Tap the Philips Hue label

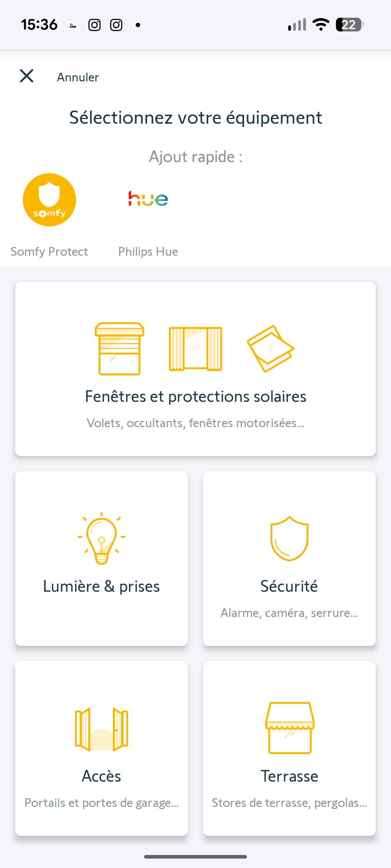148,251
